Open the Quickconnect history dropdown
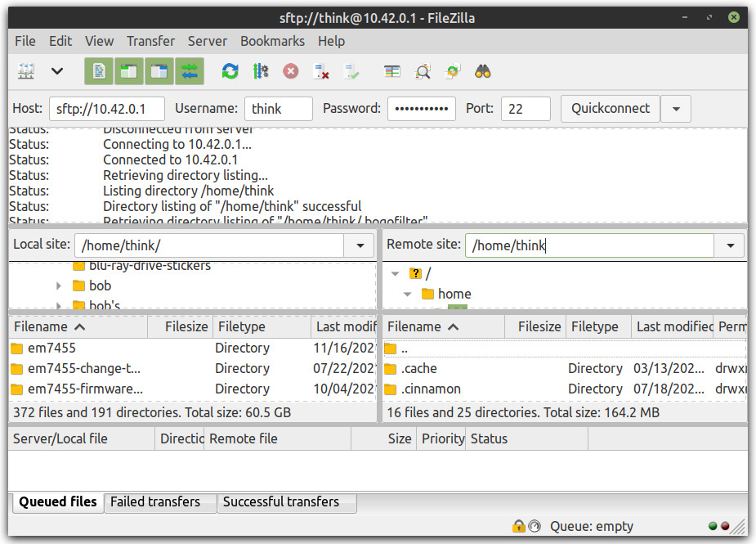756x544 pixels. tap(676, 109)
